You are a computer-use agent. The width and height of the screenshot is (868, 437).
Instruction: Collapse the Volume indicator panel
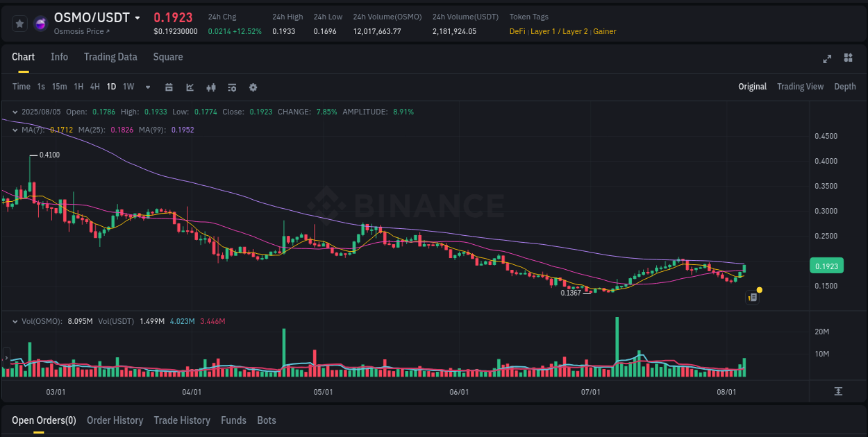[15, 321]
